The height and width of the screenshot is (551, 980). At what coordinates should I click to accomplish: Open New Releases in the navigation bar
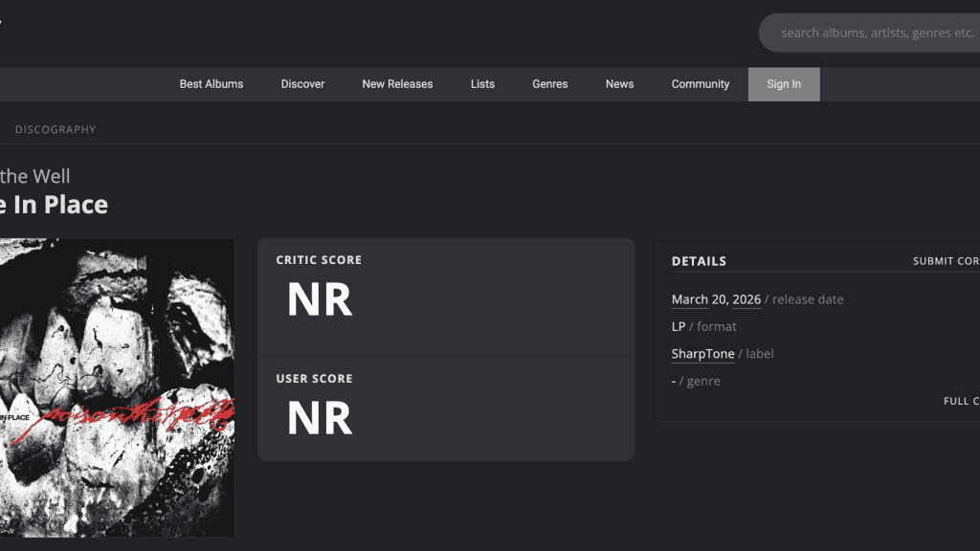pos(397,84)
